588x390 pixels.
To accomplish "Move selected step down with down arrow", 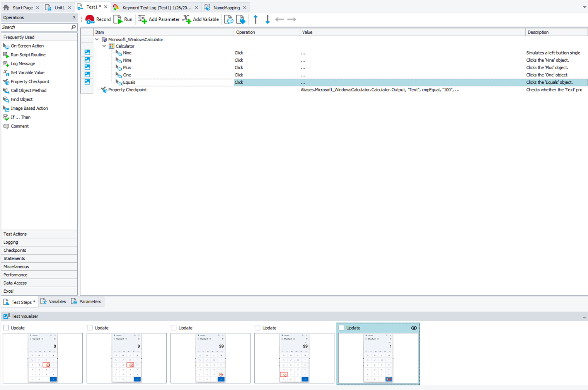I will point(268,19).
